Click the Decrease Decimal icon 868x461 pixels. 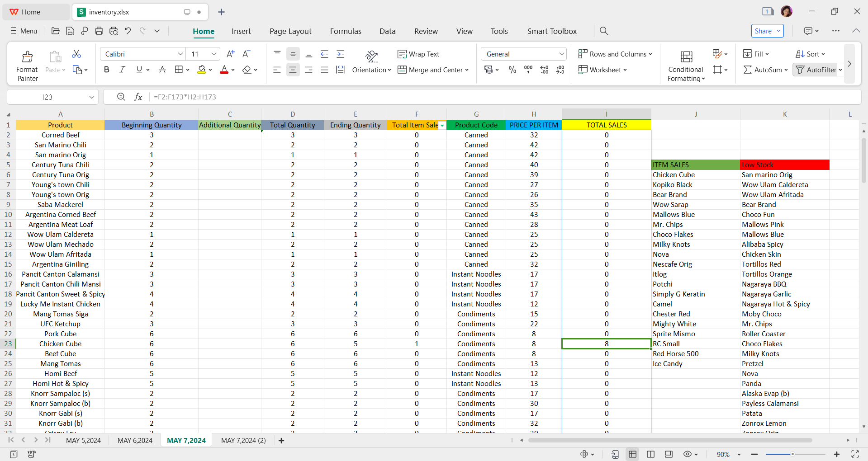560,70
